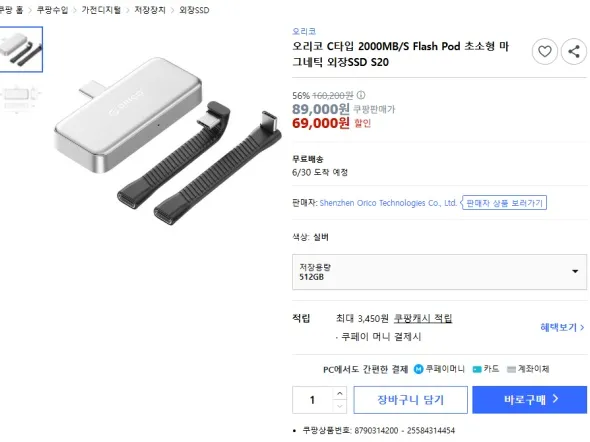Open 혜택보기 benefits chevron link
This screenshot has height=442, width=590.
point(562,327)
